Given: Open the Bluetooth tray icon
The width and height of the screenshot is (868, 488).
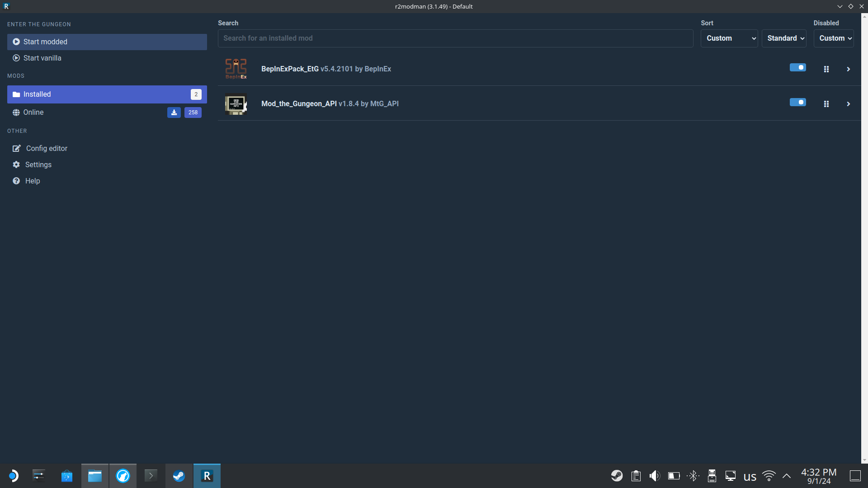Looking at the screenshot, I should point(693,476).
